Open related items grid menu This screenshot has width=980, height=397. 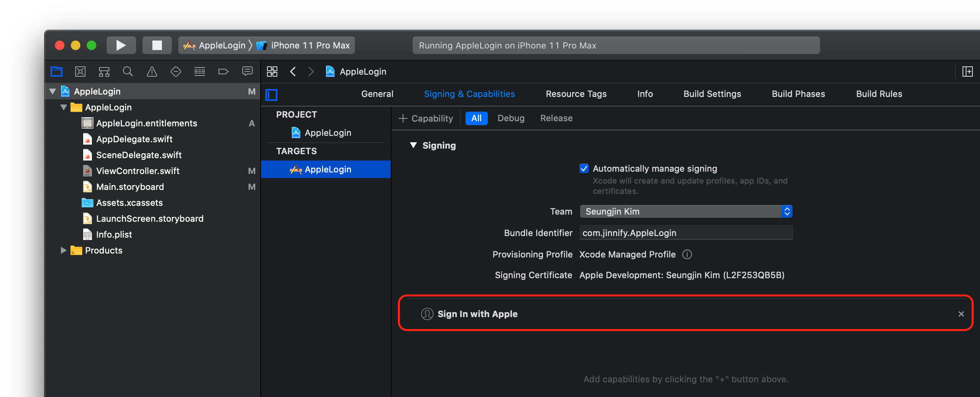pyautogui.click(x=272, y=72)
